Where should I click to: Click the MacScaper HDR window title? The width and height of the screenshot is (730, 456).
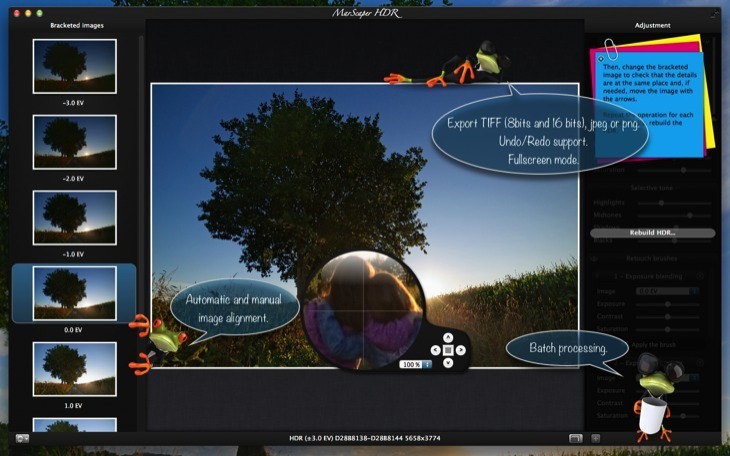[x=365, y=14]
